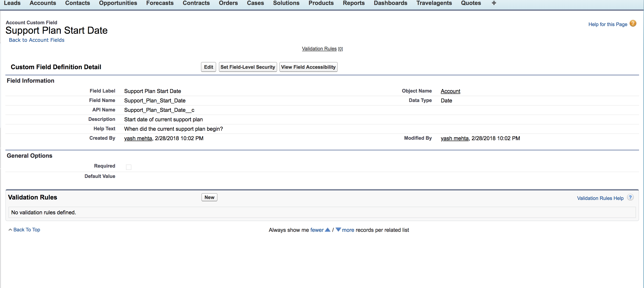Click the Back To Top caret icon

pos(10,230)
